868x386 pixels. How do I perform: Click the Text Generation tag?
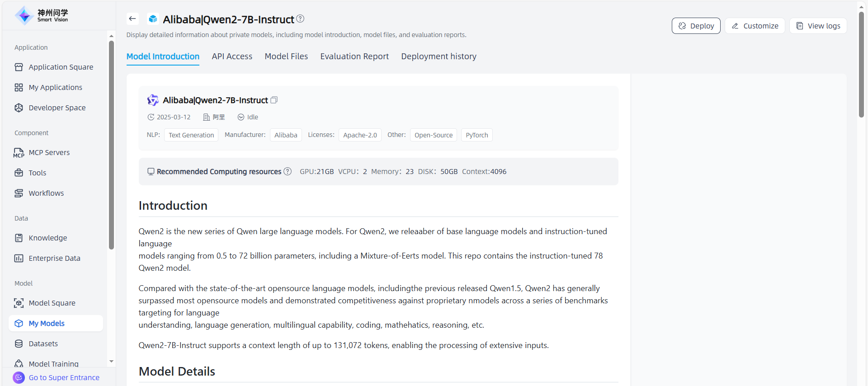191,135
